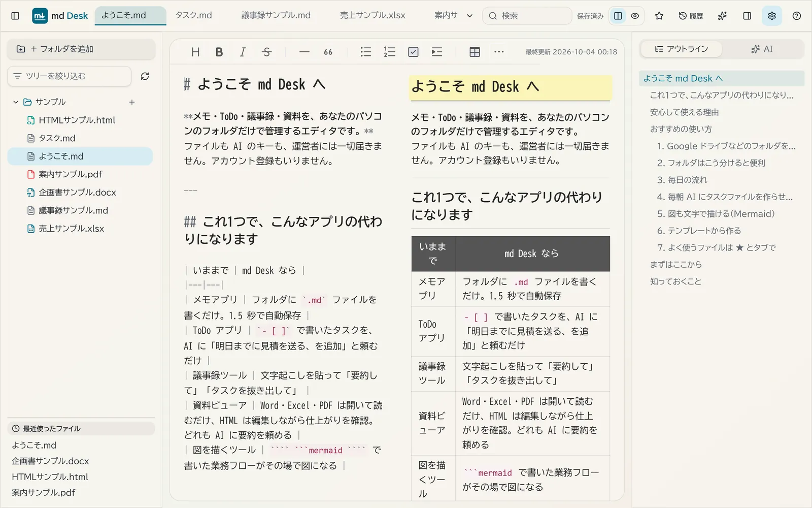Open the help icon
812x508 pixels.
point(797,16)
